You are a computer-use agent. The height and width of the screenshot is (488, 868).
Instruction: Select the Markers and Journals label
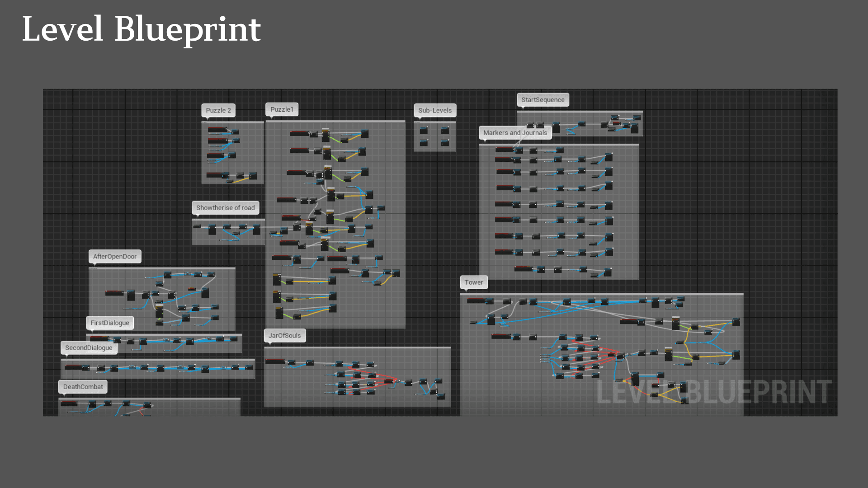[x=515, y=133]
